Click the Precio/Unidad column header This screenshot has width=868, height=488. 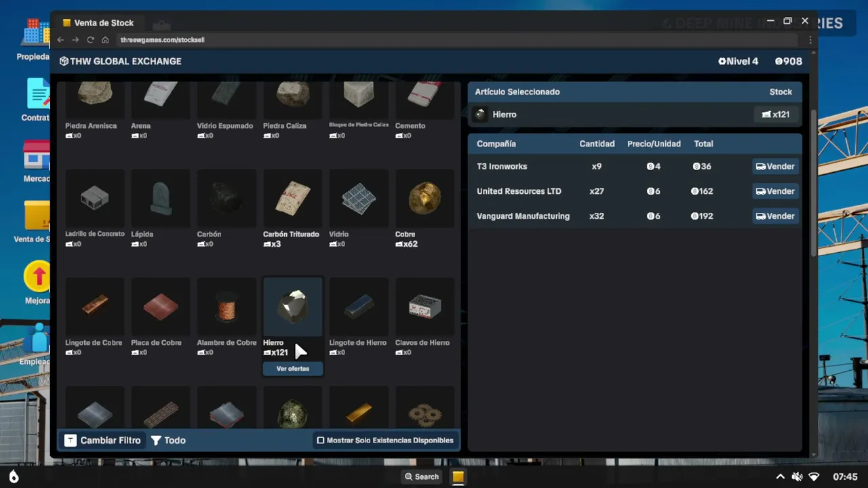pyautogui.click(x=654, y=144)
